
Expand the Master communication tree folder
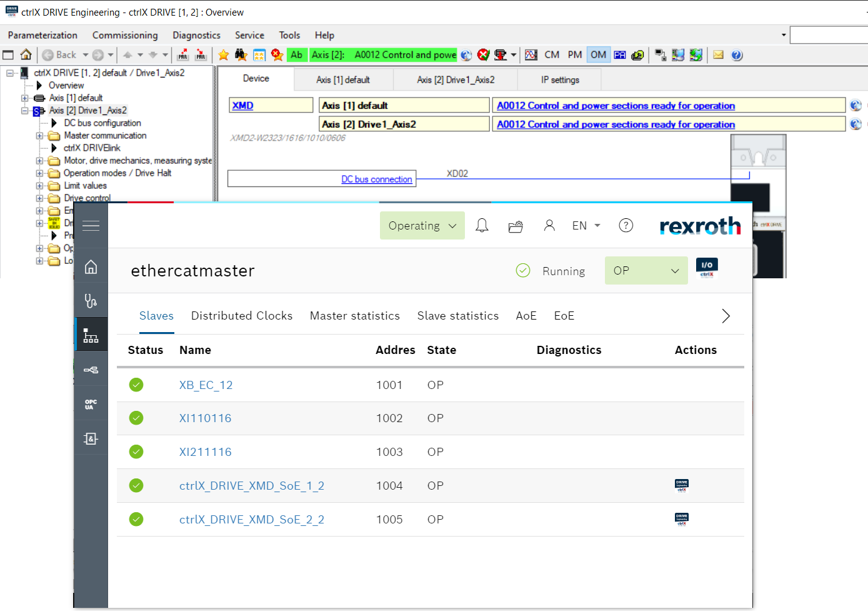[40, 136]
